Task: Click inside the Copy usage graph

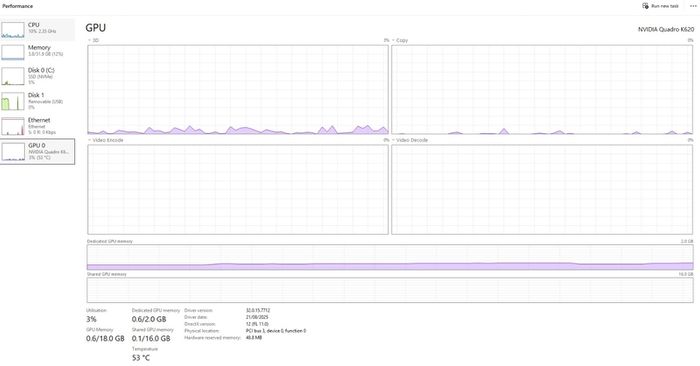Action: [x=542, y=89]
